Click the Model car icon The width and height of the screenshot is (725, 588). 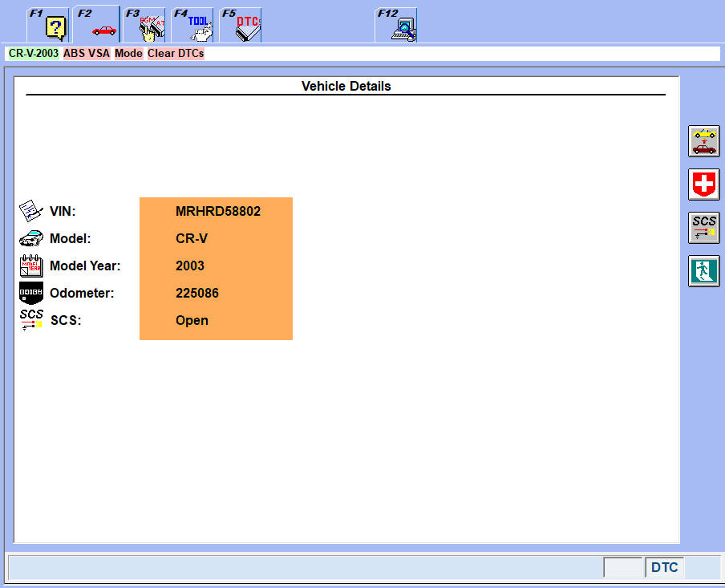coord(31,238)
